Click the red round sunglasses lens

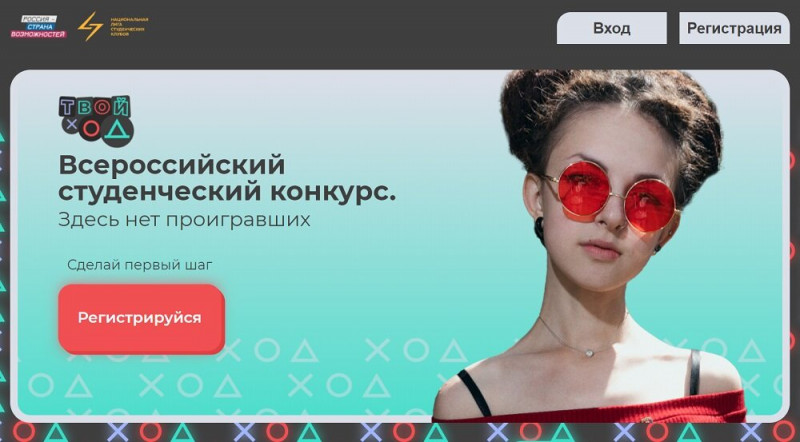tap(584, 188)
